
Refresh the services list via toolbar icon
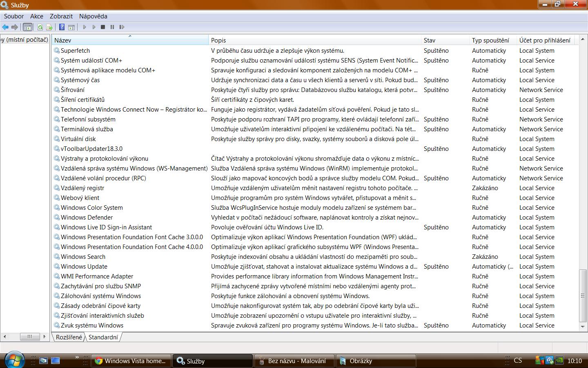(40, 27)
